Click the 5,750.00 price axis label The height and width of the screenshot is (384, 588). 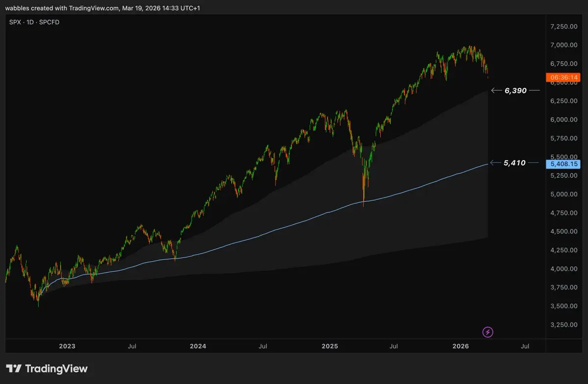(x=563, y=138)
